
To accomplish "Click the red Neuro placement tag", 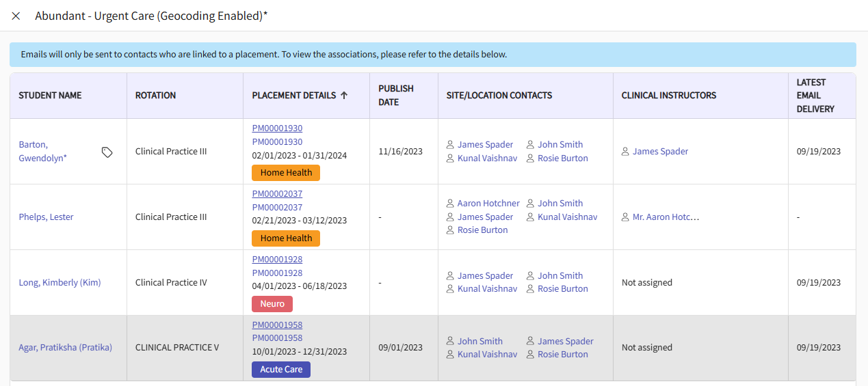I will coord(272,304).
